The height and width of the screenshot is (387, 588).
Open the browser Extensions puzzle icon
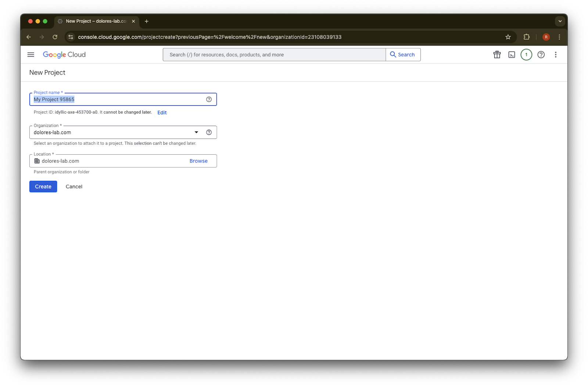[x=527, y=37]
